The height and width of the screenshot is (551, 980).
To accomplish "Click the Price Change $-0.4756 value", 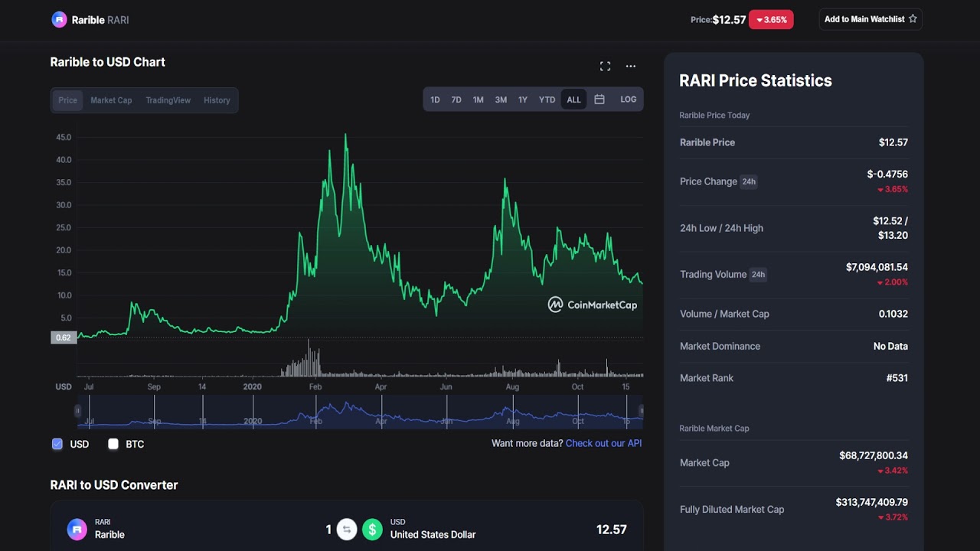I will [x=887, y=174].
